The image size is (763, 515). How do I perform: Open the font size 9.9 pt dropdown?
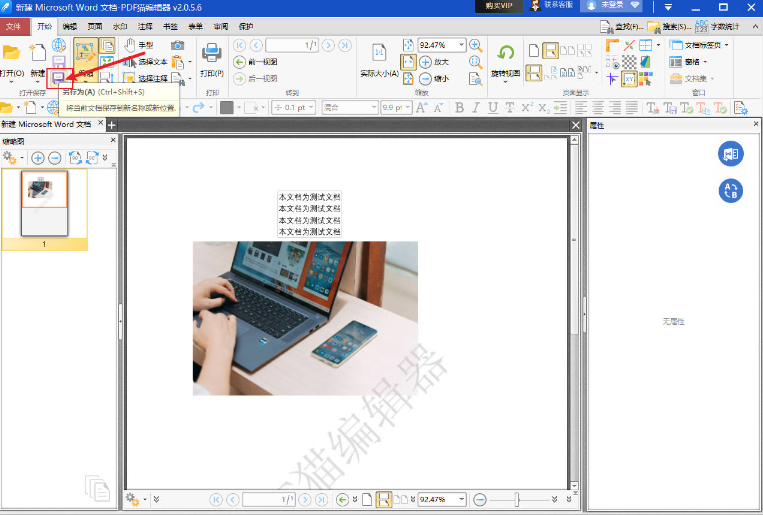(408, 108)
